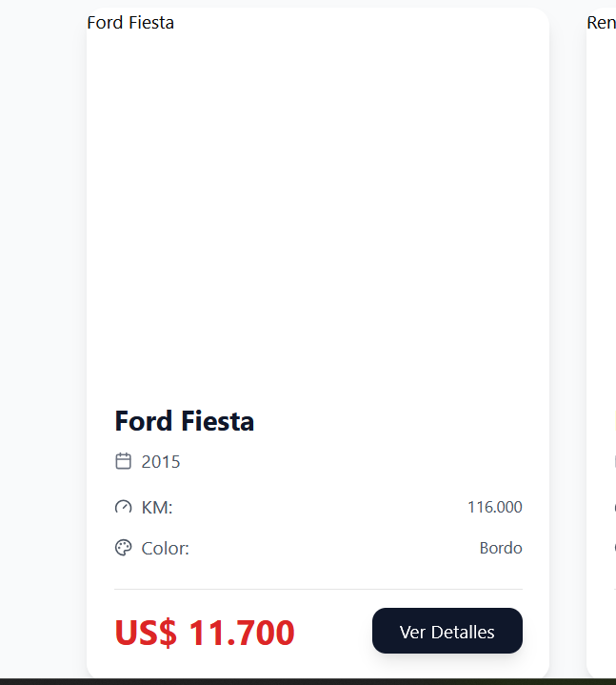This screenshot has height=685, width=616.
Task: Click the bold Ford Fiesta card title
Action: tap(184, 420)
